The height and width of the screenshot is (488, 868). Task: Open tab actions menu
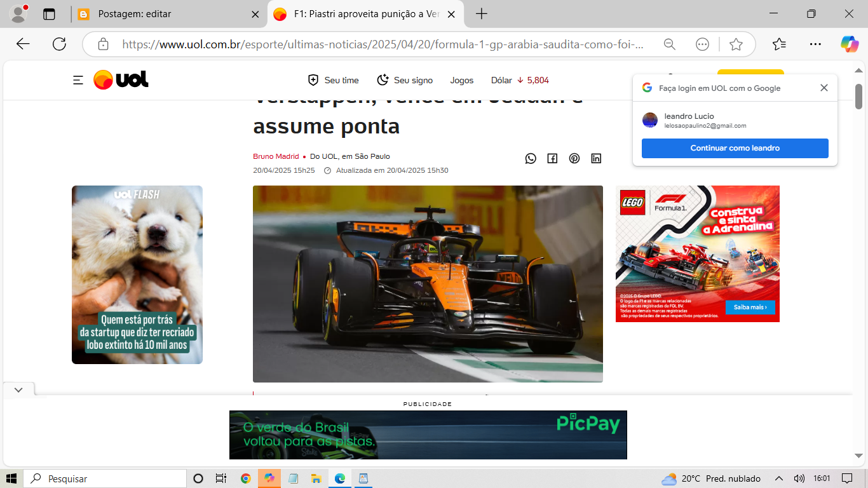[49, 14]
